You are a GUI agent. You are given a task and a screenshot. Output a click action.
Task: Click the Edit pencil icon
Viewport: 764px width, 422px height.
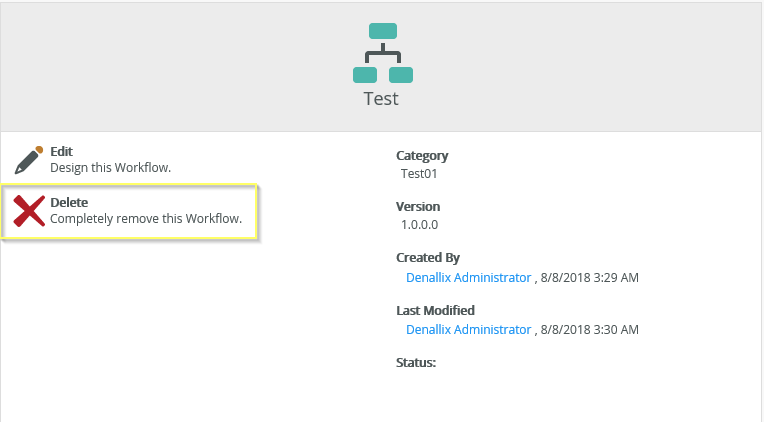click(x=29, y=160)
